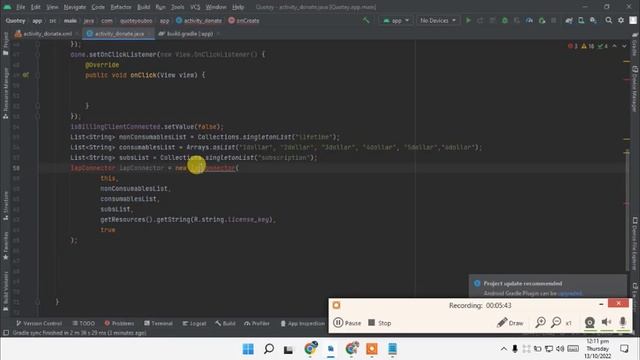Open IDE settings gear icon
This screenshot has height=360, width=640.
tap(621, 20)
